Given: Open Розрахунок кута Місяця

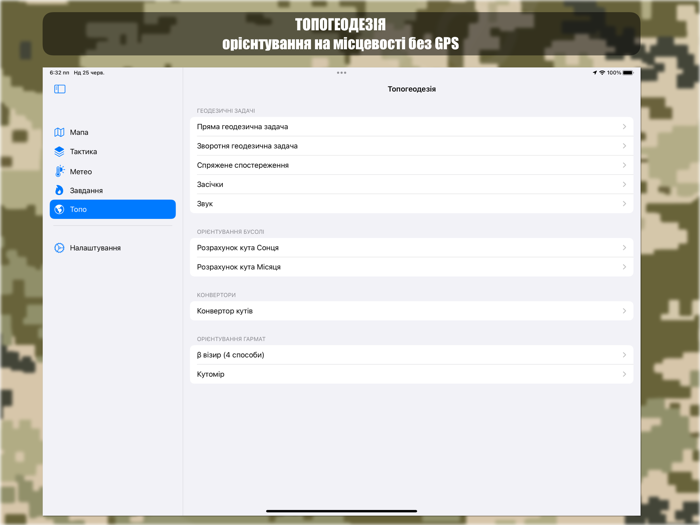Looking at the screenshot, I should pyautogui.click(x=411, y=267).
